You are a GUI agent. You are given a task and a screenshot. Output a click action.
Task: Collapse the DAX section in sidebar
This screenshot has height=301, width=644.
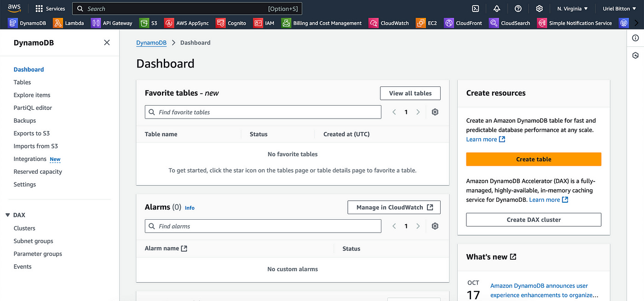(x=8, y=215)
